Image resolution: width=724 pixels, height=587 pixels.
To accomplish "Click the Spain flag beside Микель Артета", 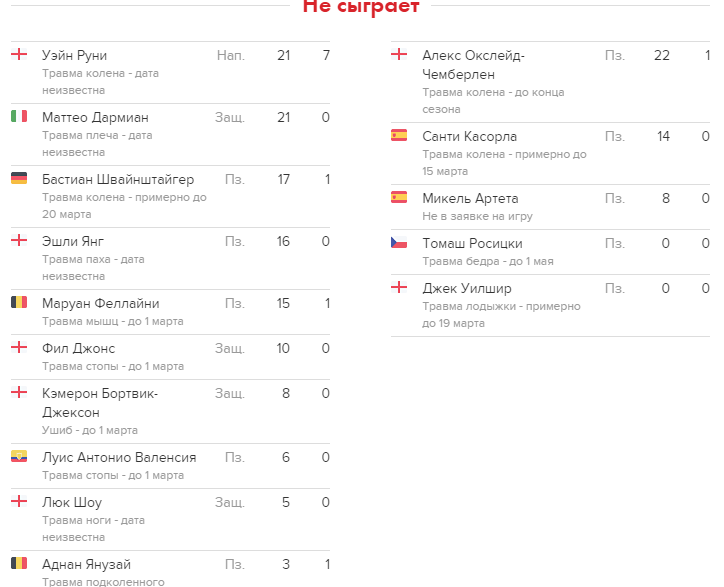I will tap(399, 197).
